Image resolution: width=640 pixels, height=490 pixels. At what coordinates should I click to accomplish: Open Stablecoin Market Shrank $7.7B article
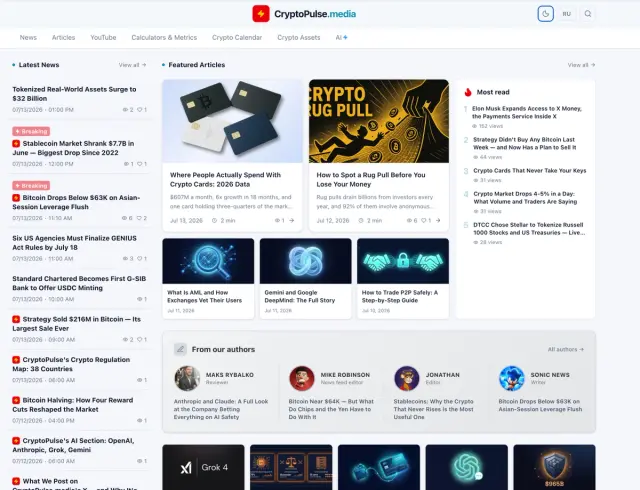73,148
